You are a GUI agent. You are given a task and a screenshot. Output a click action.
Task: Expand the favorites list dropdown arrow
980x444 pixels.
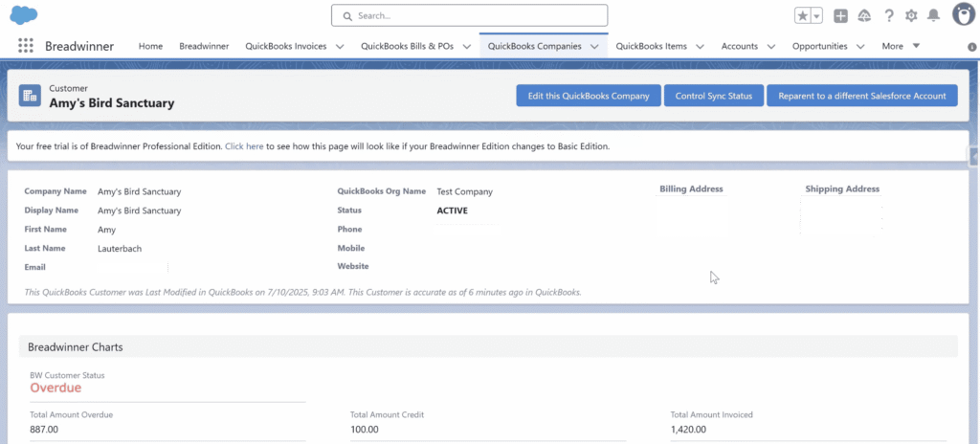tap(817, 15)
